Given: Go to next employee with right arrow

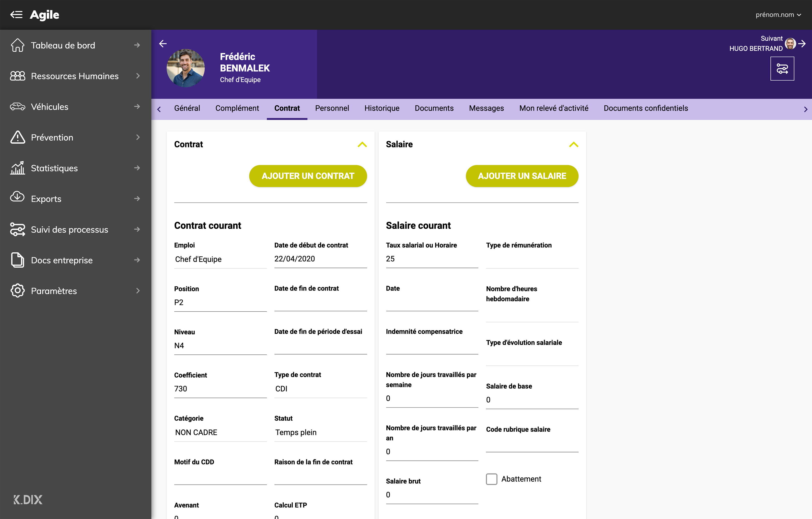Looking at the screenshot, I should [x=802, y=44].
